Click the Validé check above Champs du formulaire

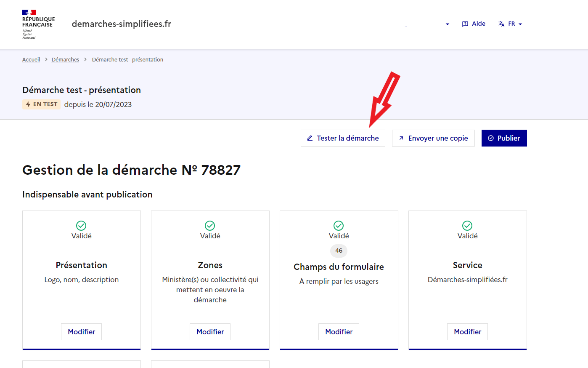click(339, 225)
